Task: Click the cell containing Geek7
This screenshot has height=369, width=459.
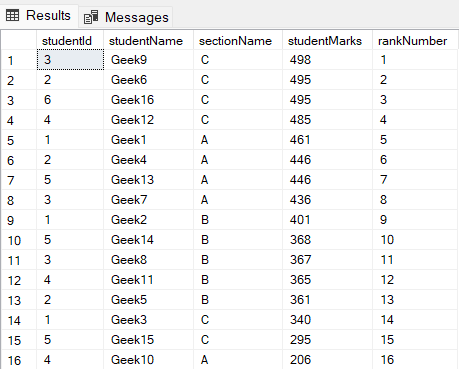Action: point(149,200)
